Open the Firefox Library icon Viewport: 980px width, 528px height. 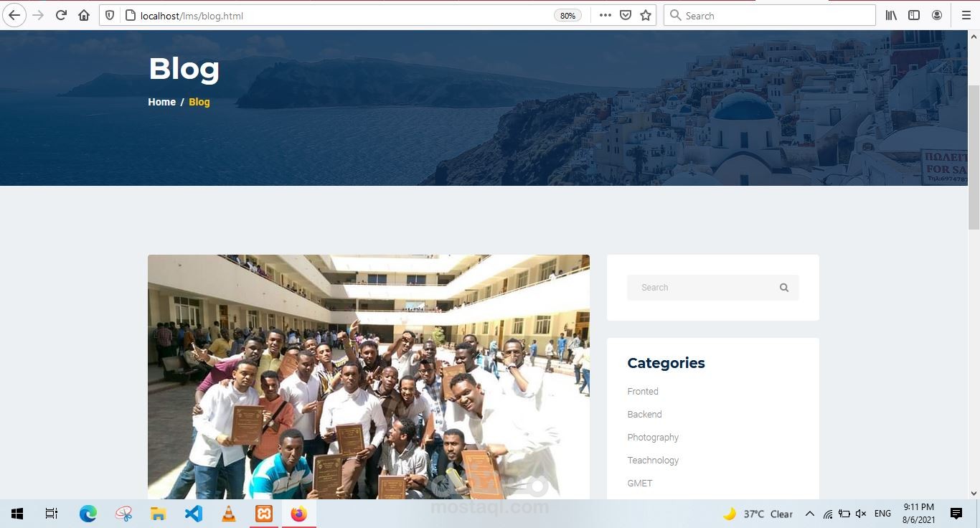[x=890, y=15]
